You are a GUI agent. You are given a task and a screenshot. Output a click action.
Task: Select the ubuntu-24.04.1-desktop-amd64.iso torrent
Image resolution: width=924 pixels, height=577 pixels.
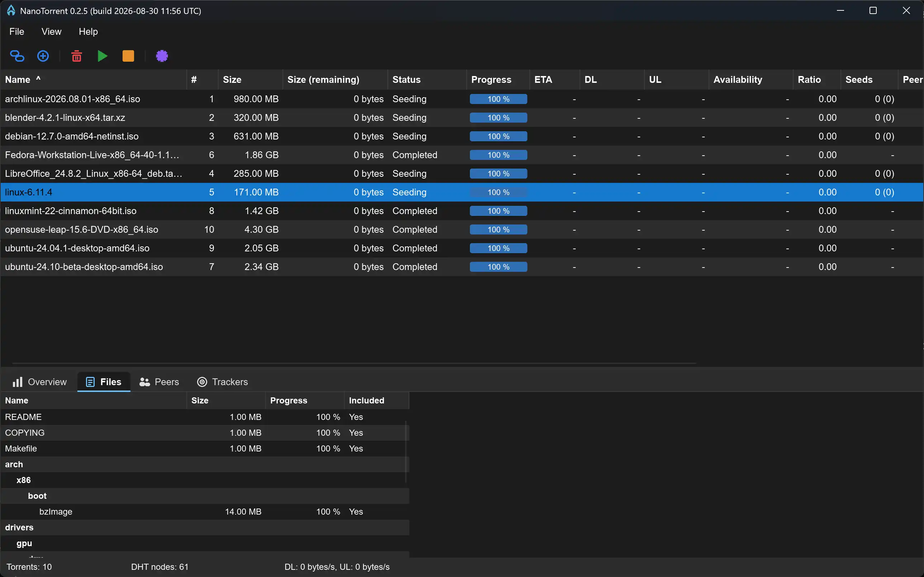coord(462,248)
